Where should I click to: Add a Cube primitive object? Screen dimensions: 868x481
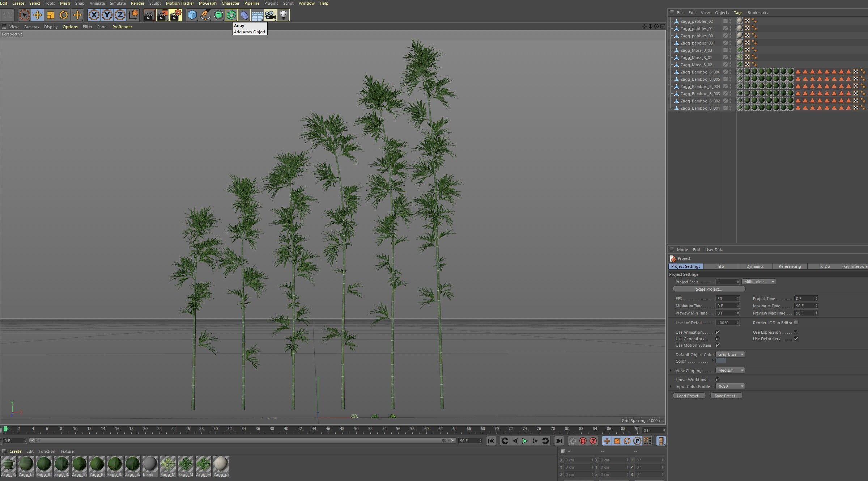[192, 15]
